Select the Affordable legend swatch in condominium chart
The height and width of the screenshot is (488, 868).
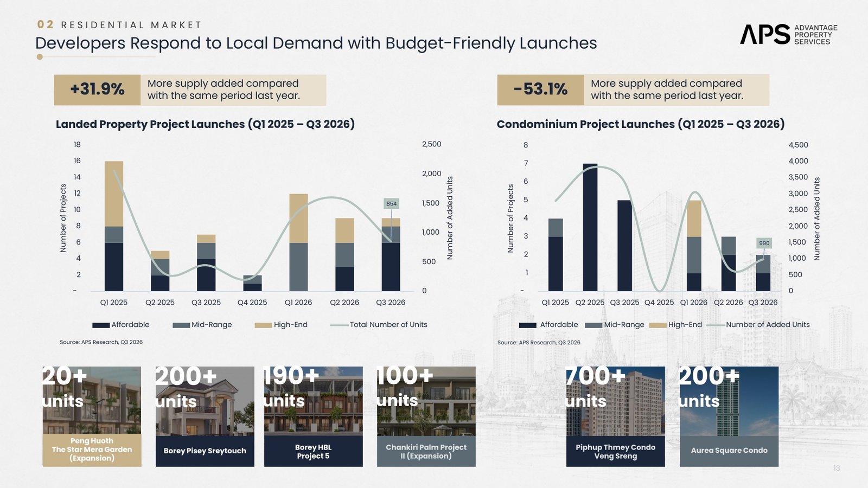point(528,325)
